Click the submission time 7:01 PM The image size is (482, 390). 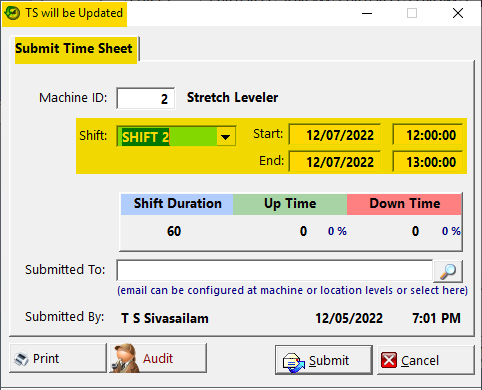click(x=436, y=318)
